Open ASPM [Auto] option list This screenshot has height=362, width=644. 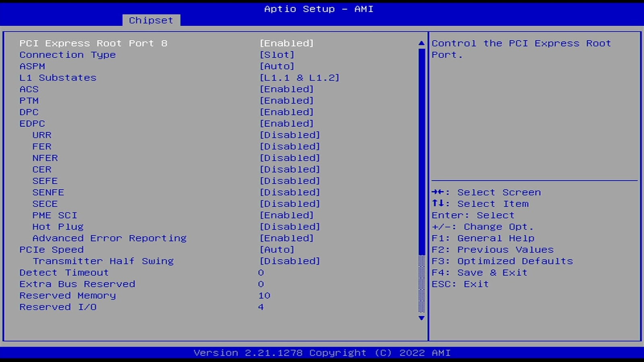277,66
